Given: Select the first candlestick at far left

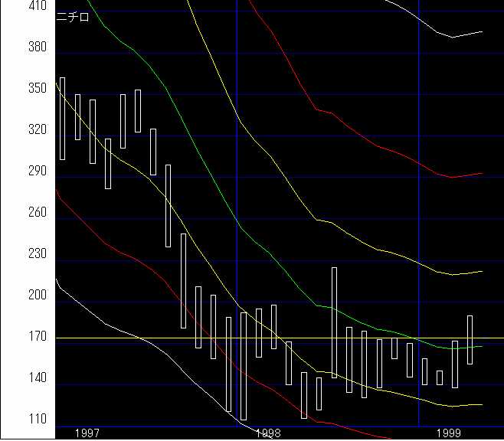Looking at the screenshot, I should pyautogui.click(x=63, y=119).
